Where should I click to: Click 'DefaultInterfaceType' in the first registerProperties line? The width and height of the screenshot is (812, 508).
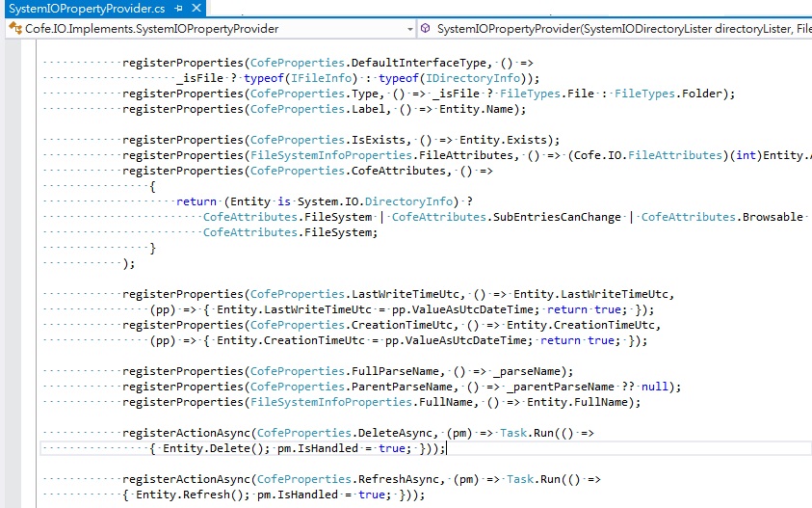coord(419,63)
